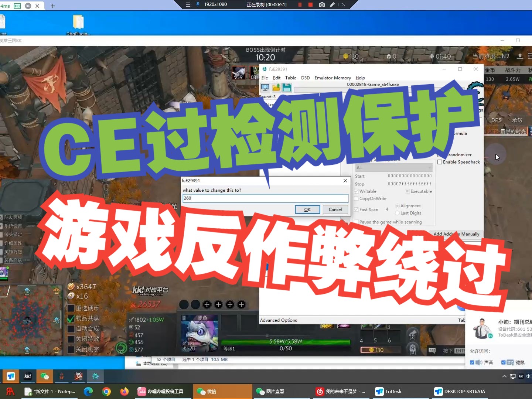Click the 咸鱼 hero portrait
The image size is (532, 399).
tap(199, 333)
